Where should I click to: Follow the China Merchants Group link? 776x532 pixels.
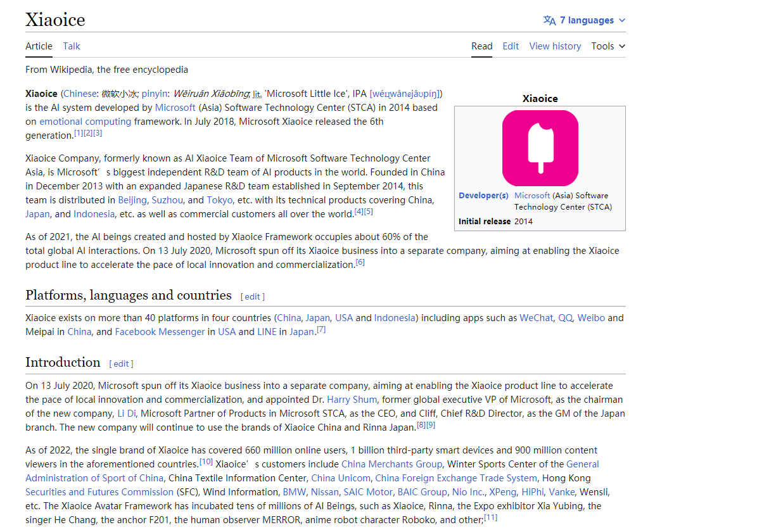pos(391,464)
